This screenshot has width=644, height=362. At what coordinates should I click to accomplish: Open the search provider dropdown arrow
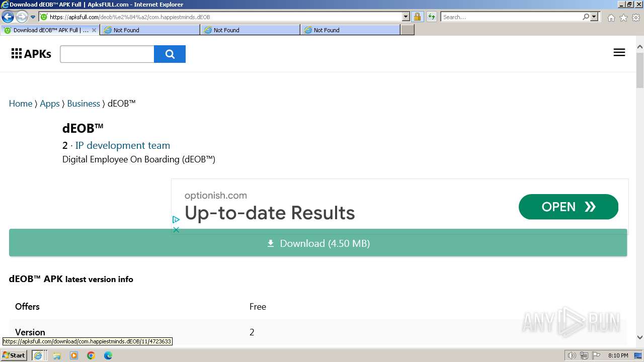[x=594, y=17]
